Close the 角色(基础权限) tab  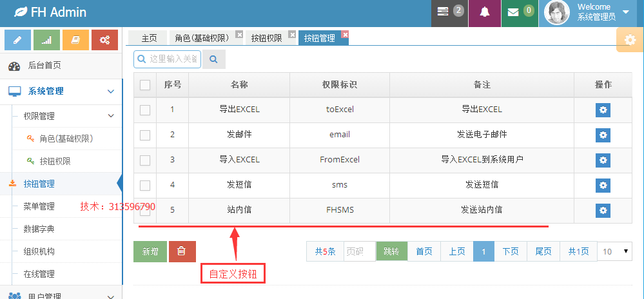239,34
